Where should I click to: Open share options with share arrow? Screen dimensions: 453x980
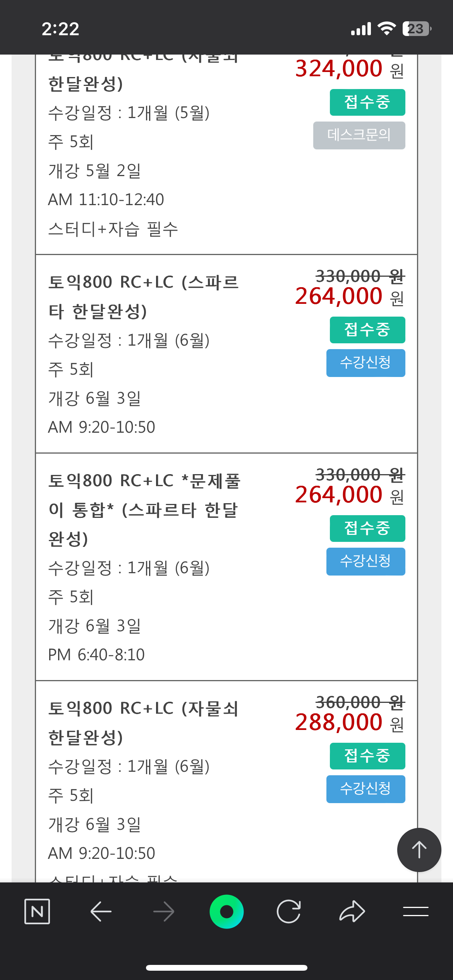click(352, 911)
